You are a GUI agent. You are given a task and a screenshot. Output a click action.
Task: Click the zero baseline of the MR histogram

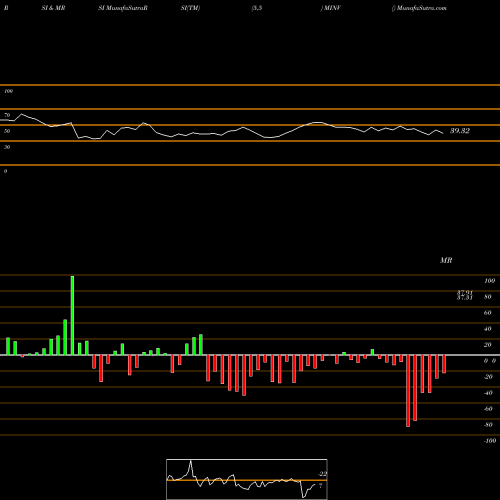(250, 355)
